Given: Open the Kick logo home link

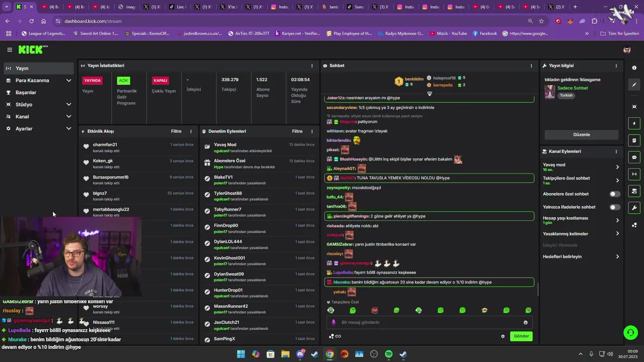Looking at the screenshot, I should [33, 49].
